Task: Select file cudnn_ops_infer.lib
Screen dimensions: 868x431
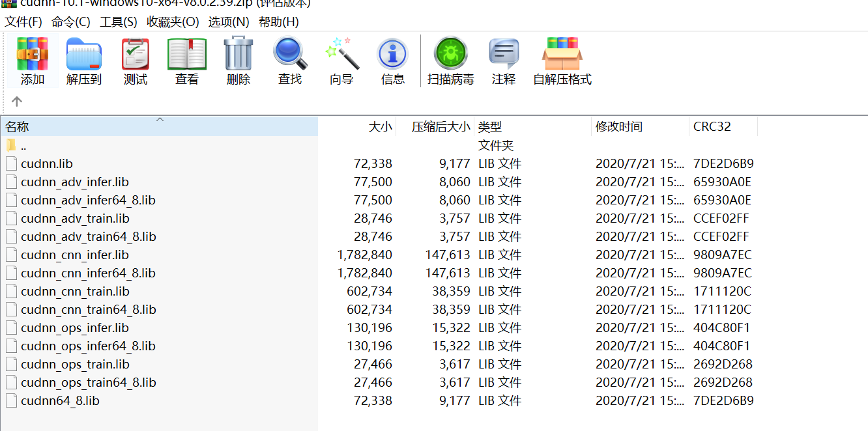Action: pyautogui.click(x=75, y=327)
